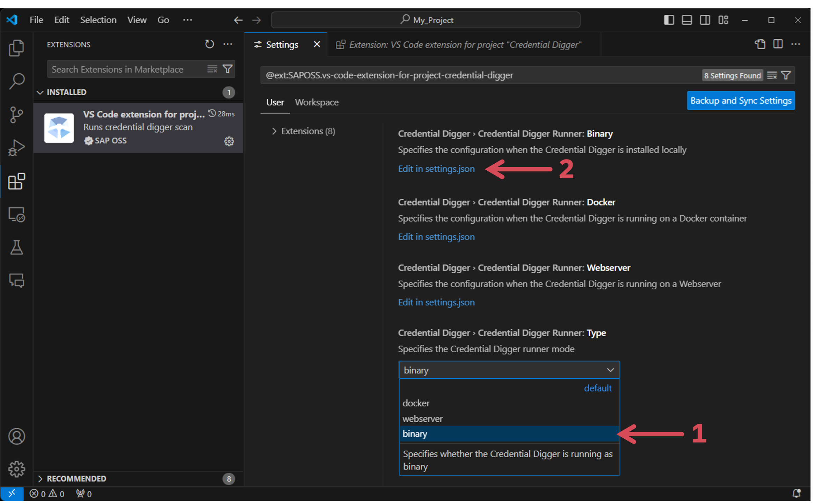Choose webserver in the runner type list

click(x=509, y=418)
